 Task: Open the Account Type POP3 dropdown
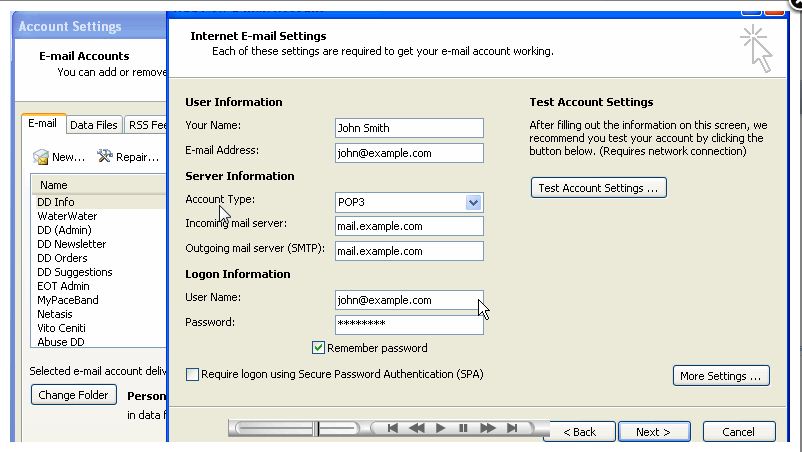tap(473, 202)
